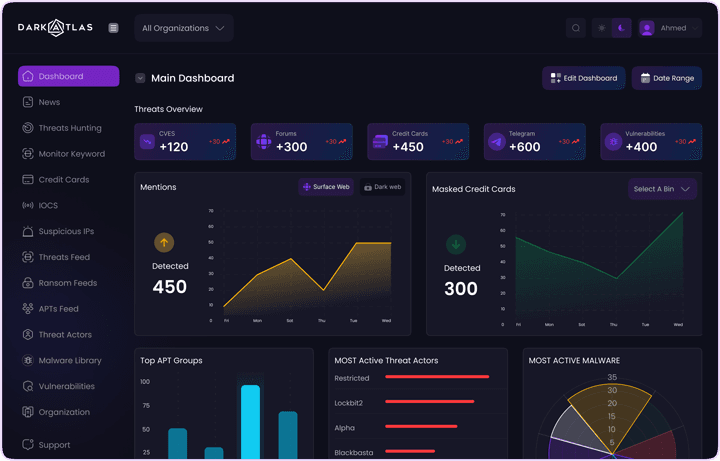Open the Ahmed user profile avatar
The image size is (720, 461).
coord(647,28)
